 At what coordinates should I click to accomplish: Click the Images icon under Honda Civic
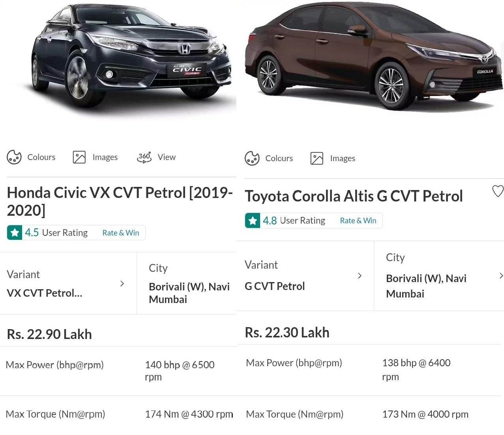tap(79, 157)
